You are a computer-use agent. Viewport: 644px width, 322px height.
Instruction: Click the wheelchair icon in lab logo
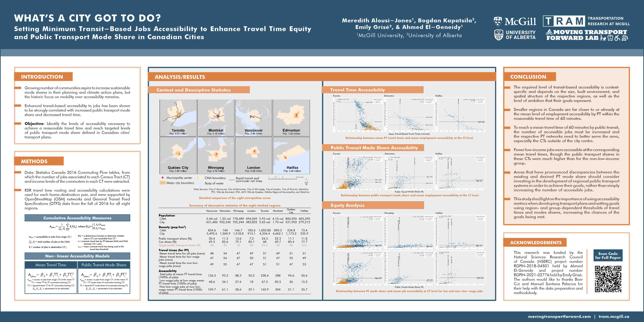point(617,38)
